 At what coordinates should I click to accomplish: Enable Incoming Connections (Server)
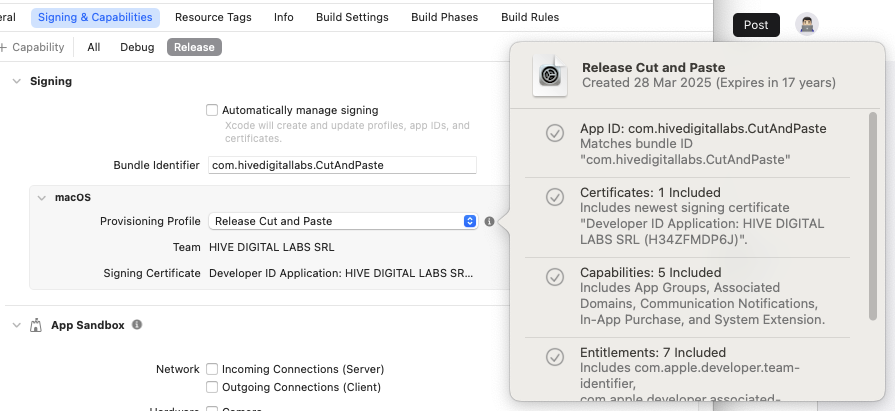pyautogui.click(x=212, y=369)
